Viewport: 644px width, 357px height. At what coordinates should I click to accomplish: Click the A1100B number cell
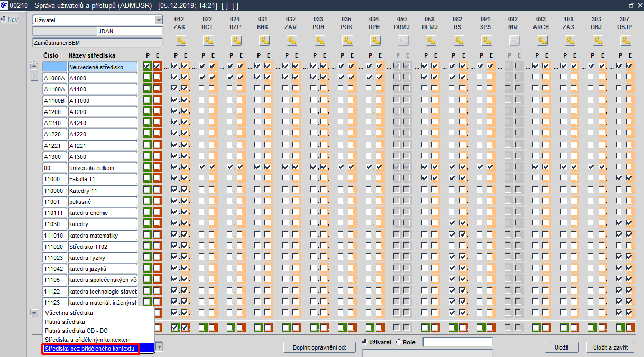pyautogui.click(x=55, y=101)
